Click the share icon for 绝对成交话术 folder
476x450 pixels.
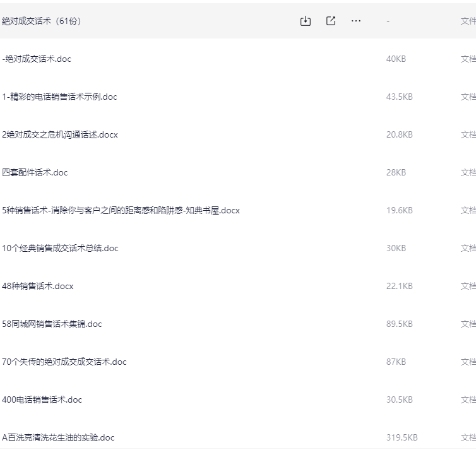pos(331,21)
